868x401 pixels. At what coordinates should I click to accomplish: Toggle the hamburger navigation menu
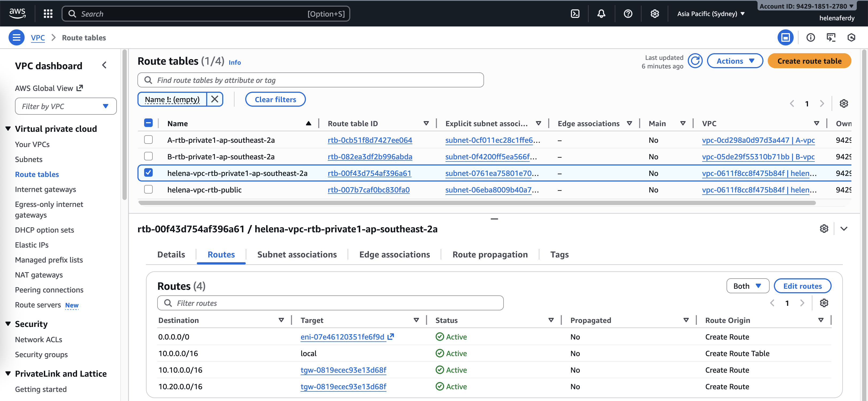pyautogui.click(x=16, y=37)
